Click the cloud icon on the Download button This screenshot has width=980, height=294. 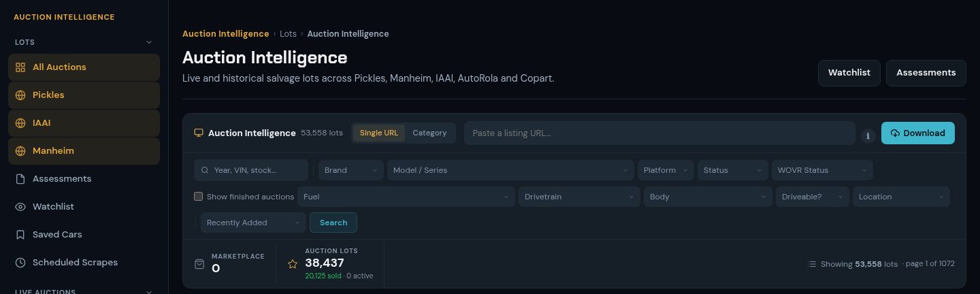click(895, 133)
